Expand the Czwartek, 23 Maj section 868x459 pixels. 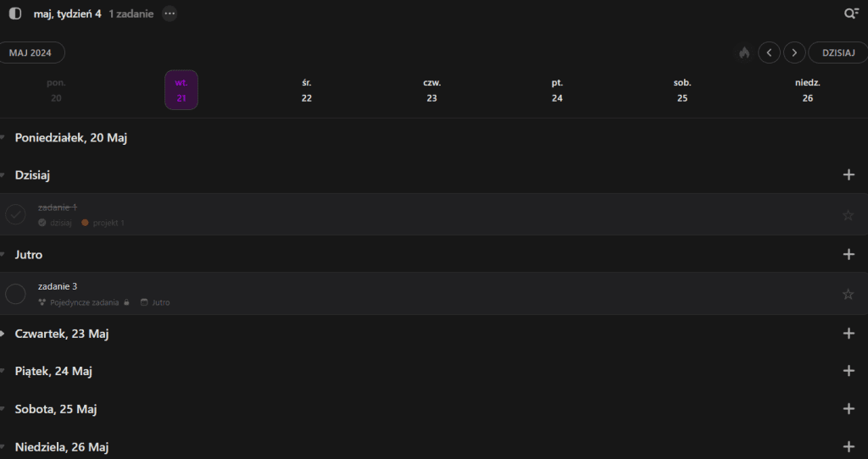click(3, 334)
